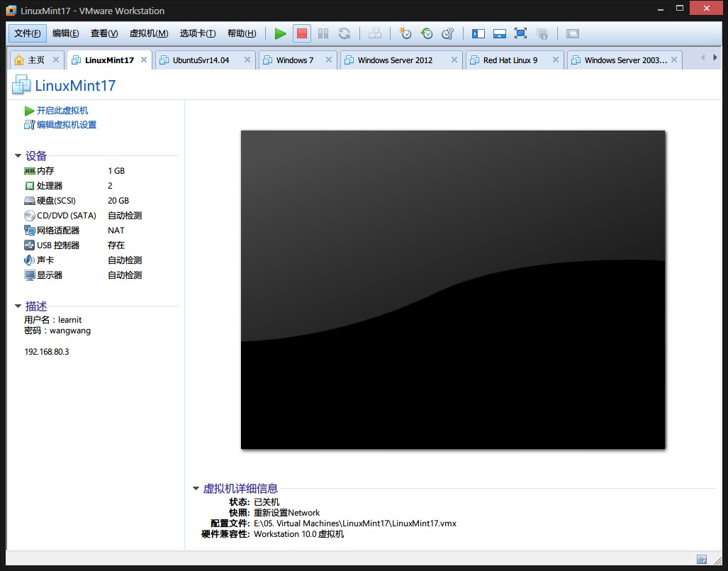
Task: Close the UbuntuSvr14.04 tab
Action: click(x=247, y=60)
